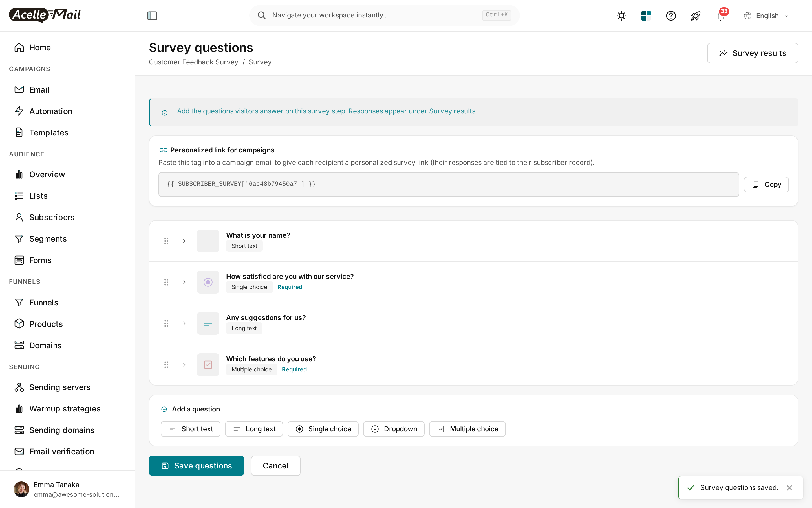
Task: Open the teal dashboard layout icon
Action: [x=646, y=16]
